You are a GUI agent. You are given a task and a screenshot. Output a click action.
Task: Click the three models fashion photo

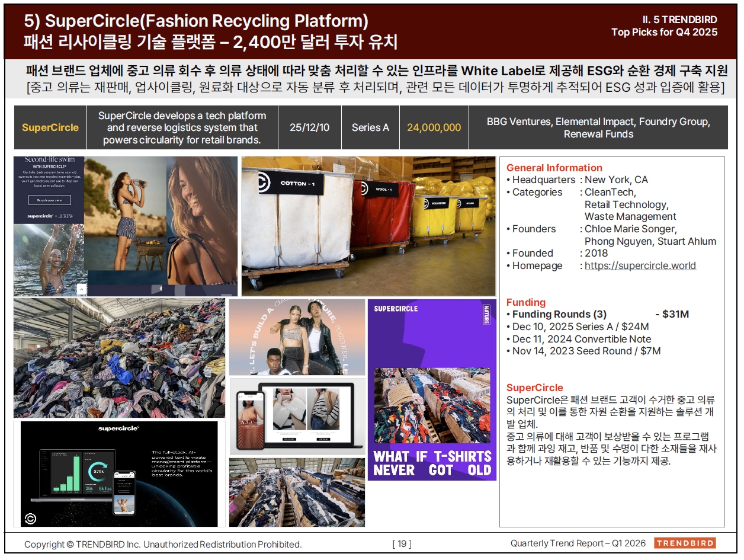[297, 337]
